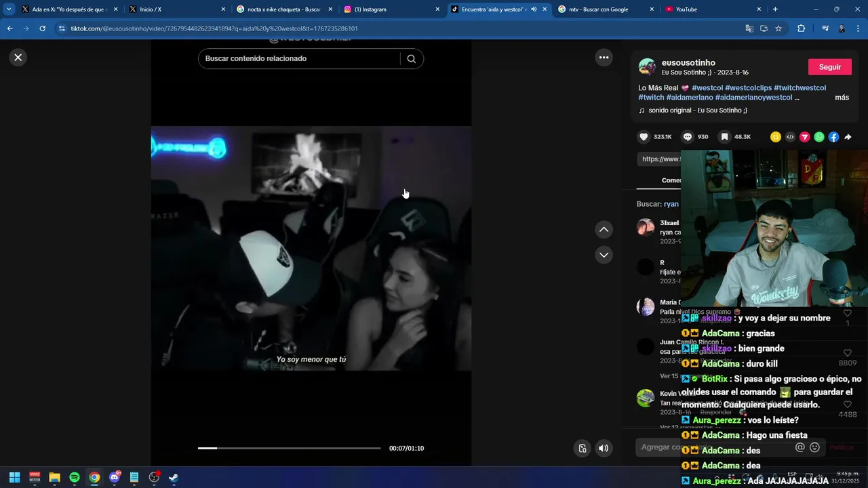Like the video with the heart icon
Screen dimensions: 868x488
point(644,137)
